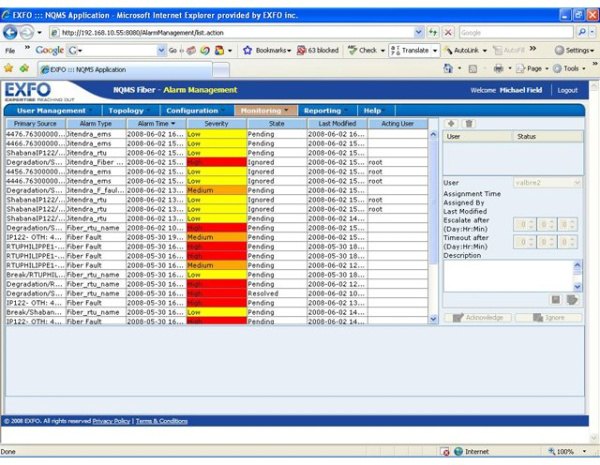The width and height of the screenshot is (600, 465).
Task: Click the save icon below Description
Action: 556,299
